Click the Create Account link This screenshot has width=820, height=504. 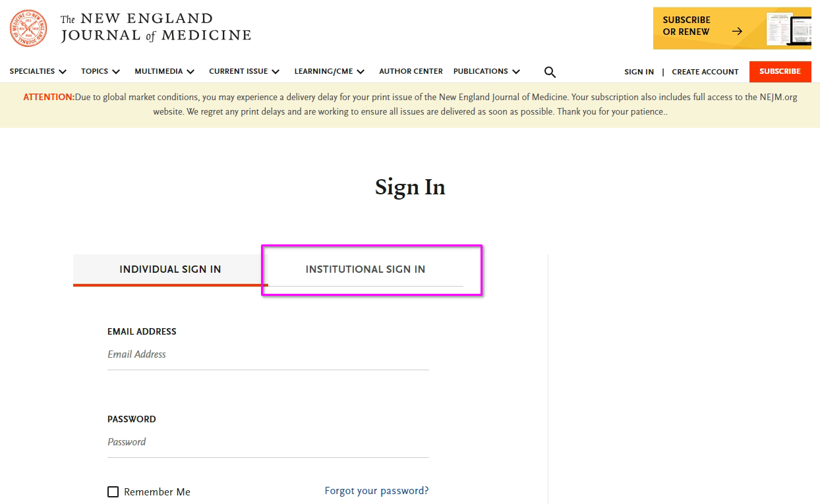(705, 72)
